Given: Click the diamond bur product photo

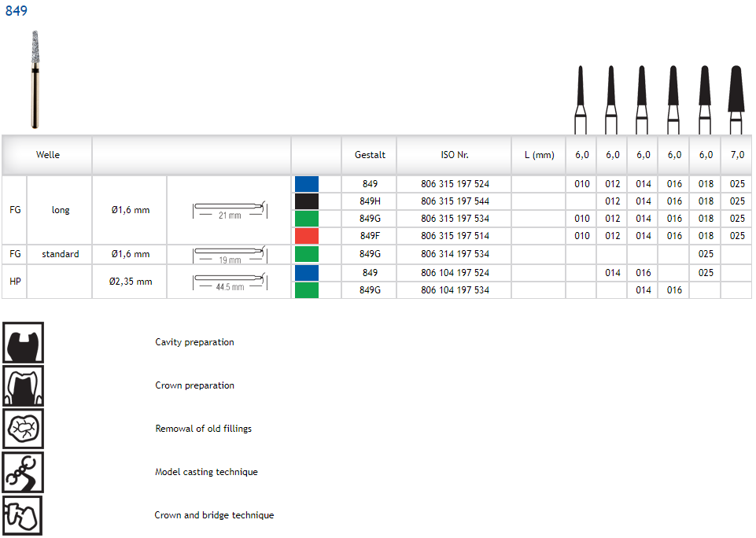Looking at the screenshot, I should (35, 79).
